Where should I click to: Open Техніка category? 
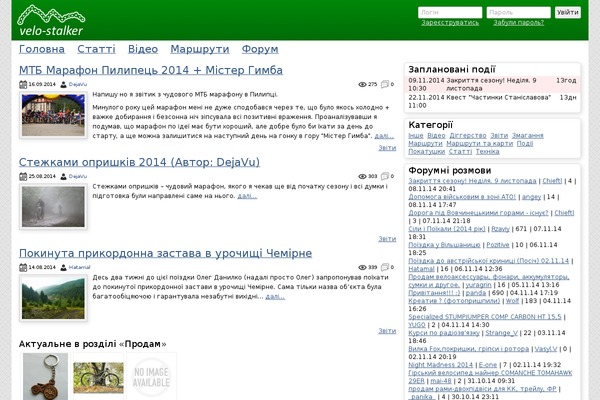pos(488,152)
